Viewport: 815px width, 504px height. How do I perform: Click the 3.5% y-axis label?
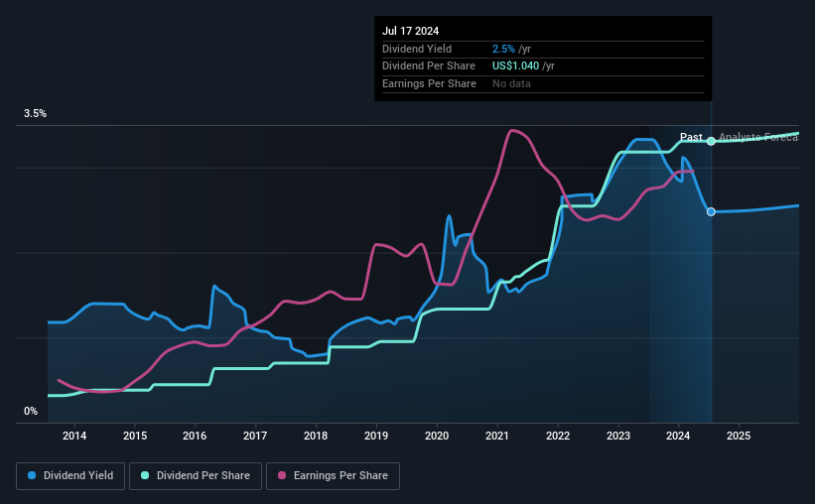(x=35, y=114)
